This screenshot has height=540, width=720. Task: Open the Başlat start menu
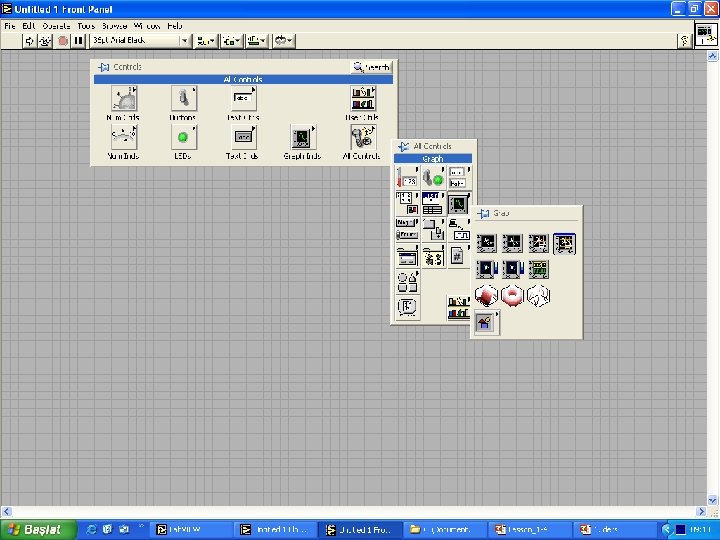coord(37,530)
